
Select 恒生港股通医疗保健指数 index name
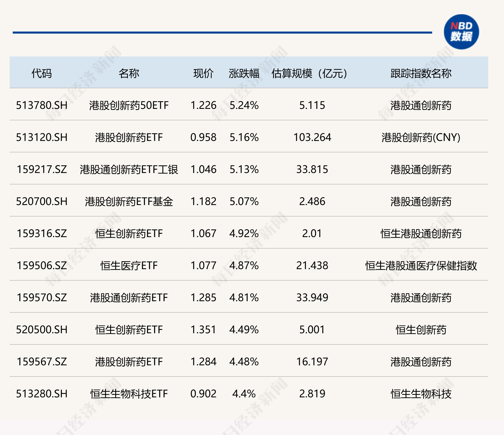421,266
